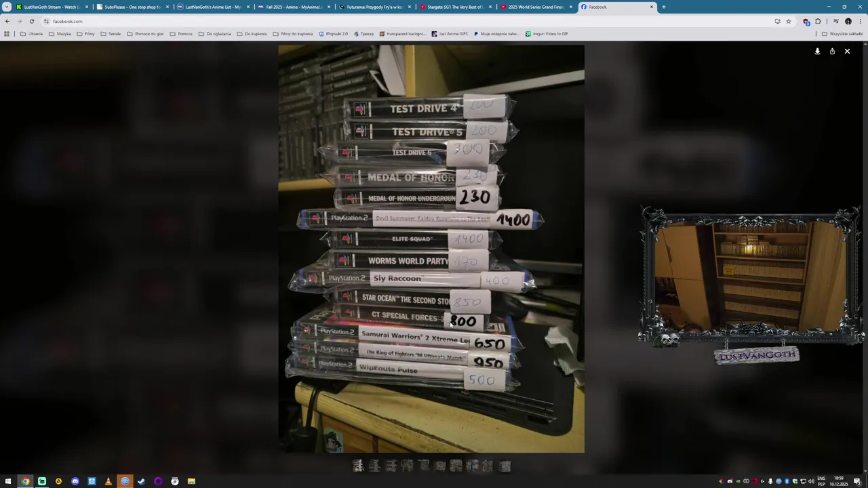The height and width of the screenshot is (488, 868).
Task: Open the transparent background bookmark
Action: pos(403,33)
